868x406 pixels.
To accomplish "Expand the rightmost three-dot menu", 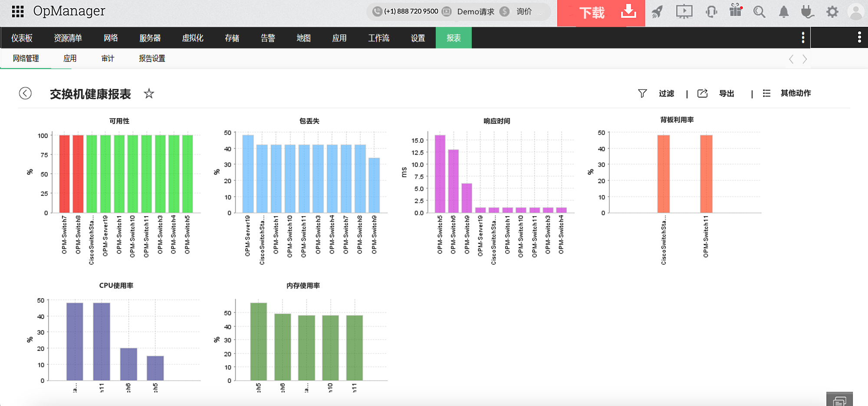I will point(859,37).
